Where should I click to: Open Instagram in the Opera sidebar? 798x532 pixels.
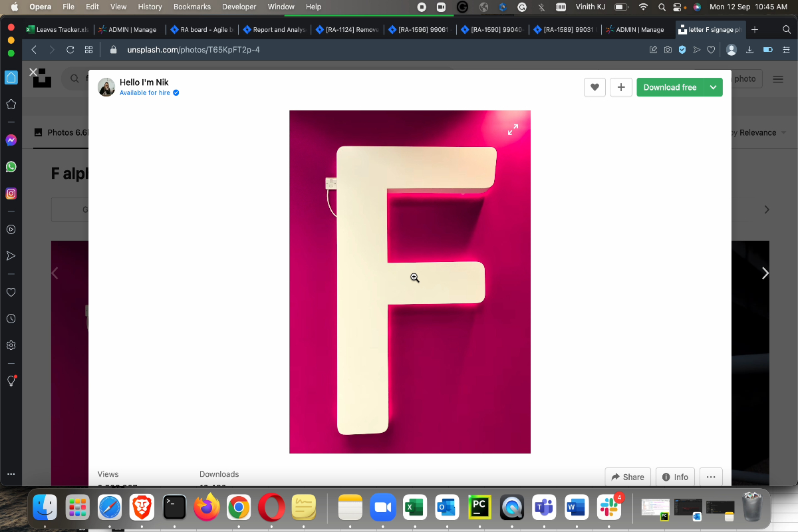click(x=11, y=194)
